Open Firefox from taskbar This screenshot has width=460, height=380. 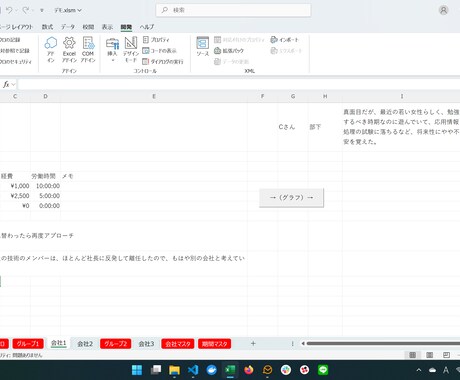click(x=248, y=370)
